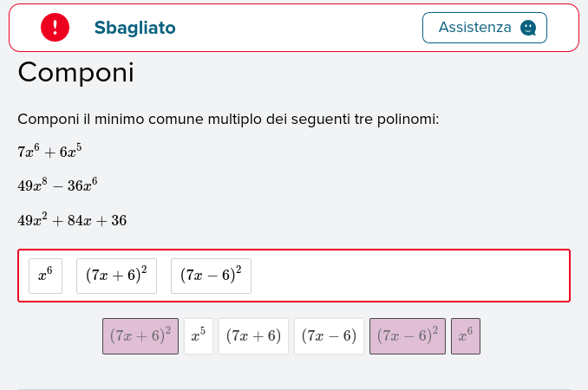
Task: Click the chat smiley icon in Assistenza
Action: pos(528,28)
